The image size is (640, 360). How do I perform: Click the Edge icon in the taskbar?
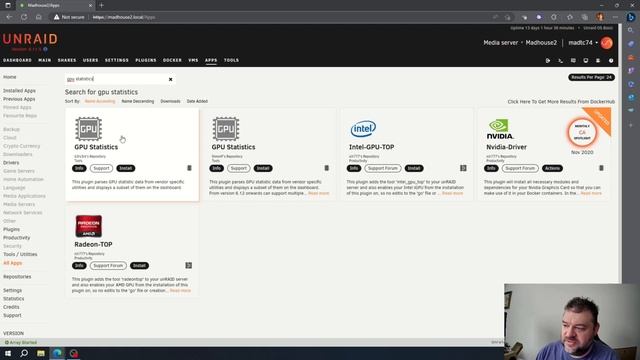[x=57, y=353]
